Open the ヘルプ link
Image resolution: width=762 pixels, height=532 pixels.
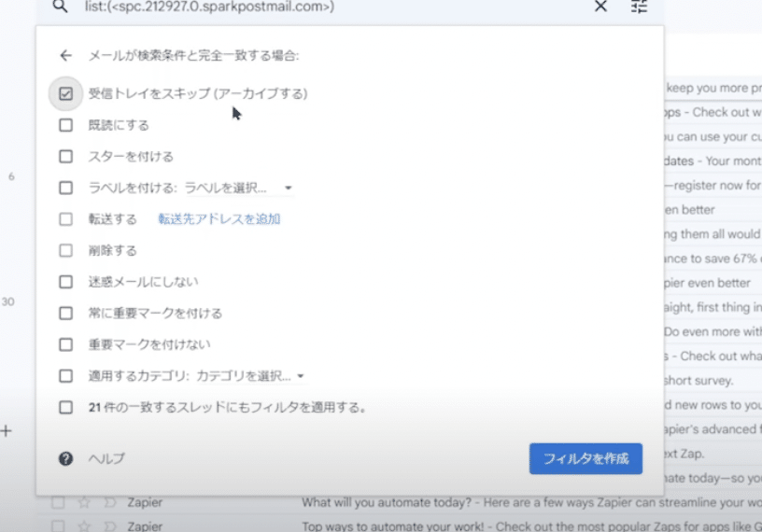[106, 458]
